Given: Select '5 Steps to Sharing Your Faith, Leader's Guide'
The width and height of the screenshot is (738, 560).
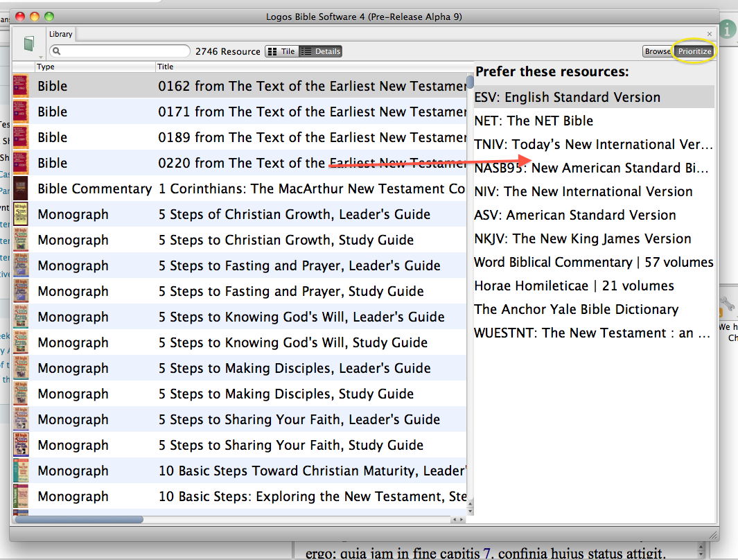Looking at the screenshot, I should (299, 419).
